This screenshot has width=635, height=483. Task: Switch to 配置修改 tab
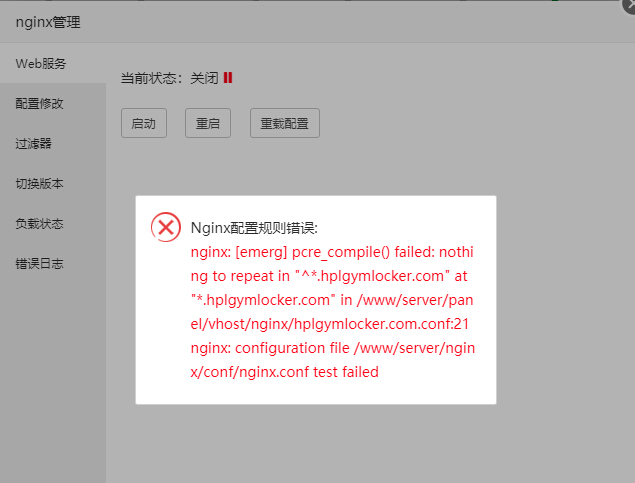(x=53, y=103)
